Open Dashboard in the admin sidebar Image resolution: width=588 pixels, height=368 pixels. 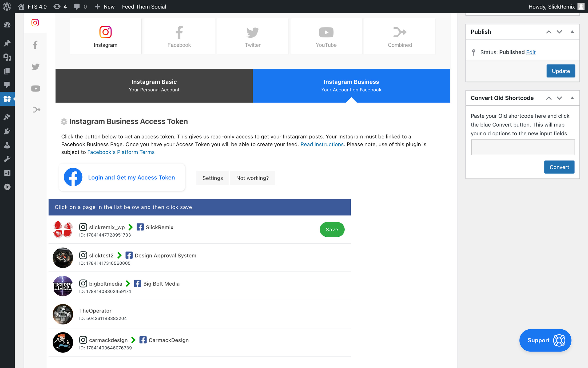click(x=7, y=25)
